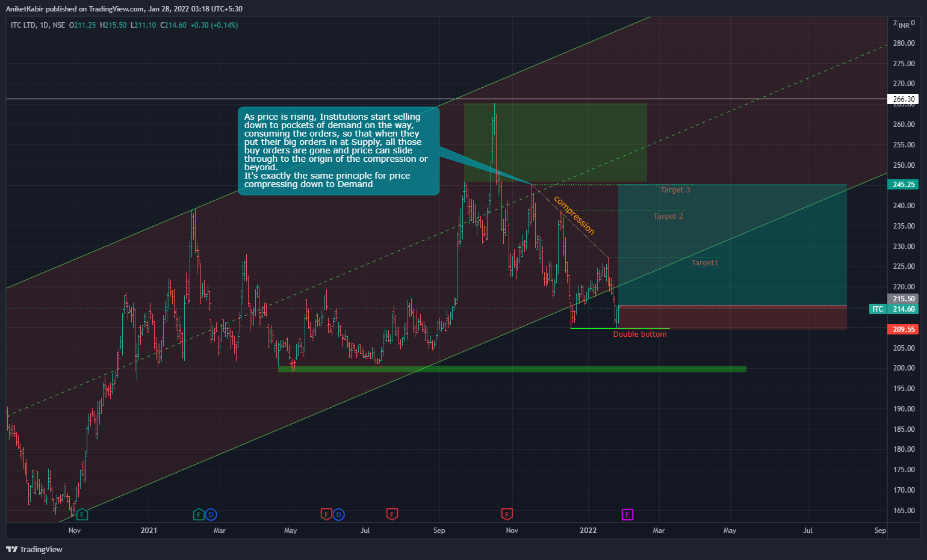Click the 209.55 stop-loss price label
927x560 pixels.
(904, 330)
